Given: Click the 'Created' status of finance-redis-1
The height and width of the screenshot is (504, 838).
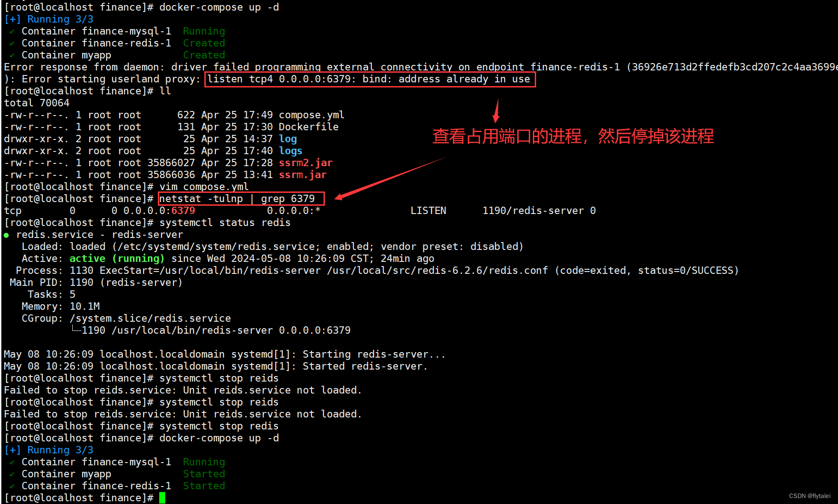Looking at the screenshot, I should tap(204, 43).
